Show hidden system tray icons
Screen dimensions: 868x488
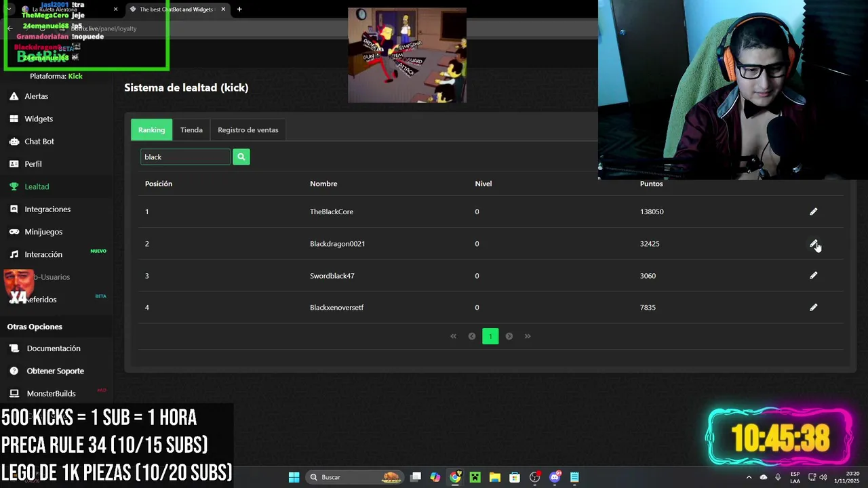[x=749, y=477]
